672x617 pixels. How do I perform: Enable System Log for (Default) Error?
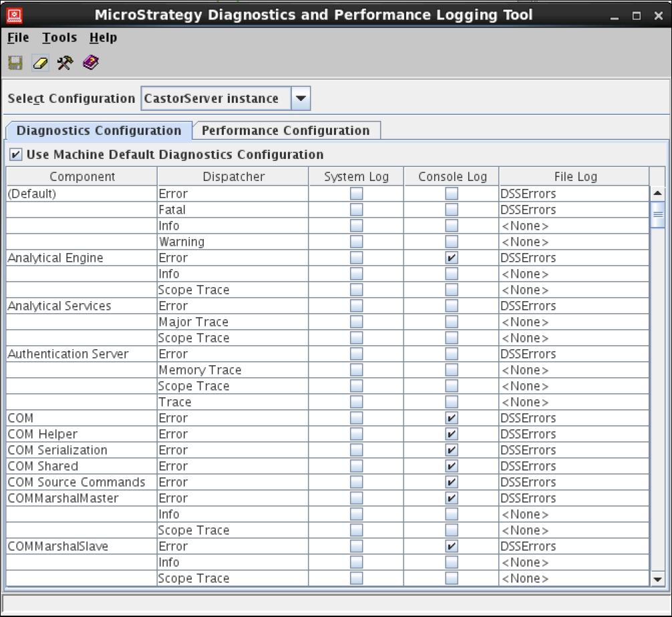356,194
